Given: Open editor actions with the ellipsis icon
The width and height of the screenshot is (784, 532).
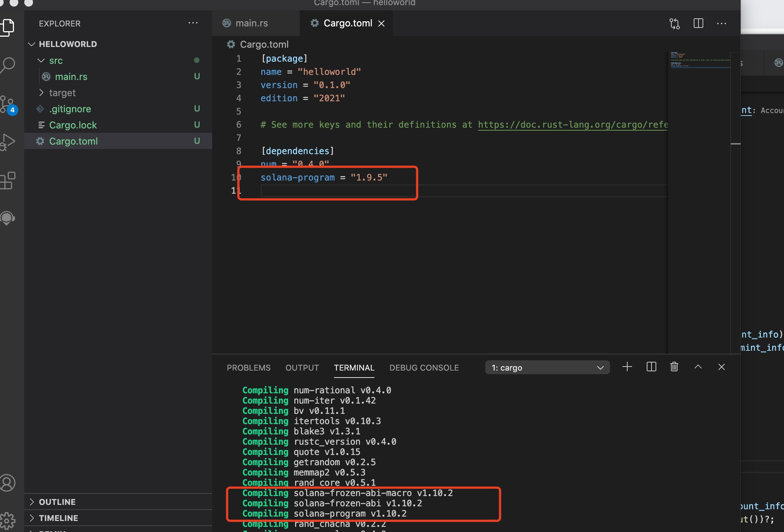Looking at the screenshot, I should (722, 23).
